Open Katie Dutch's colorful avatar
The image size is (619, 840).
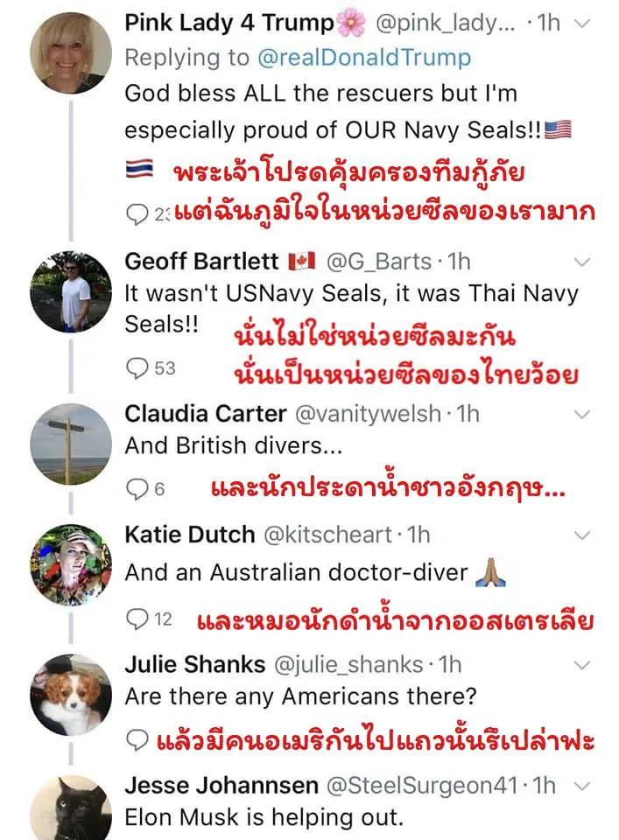point(70,565)
